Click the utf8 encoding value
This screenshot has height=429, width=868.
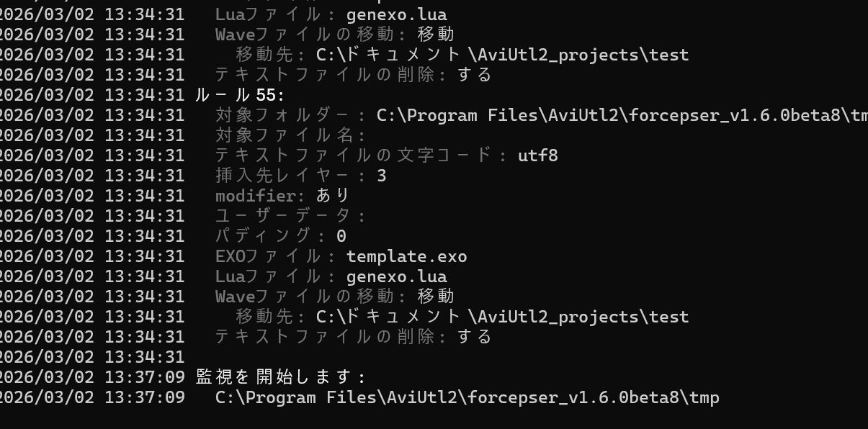tap(537, 155)
